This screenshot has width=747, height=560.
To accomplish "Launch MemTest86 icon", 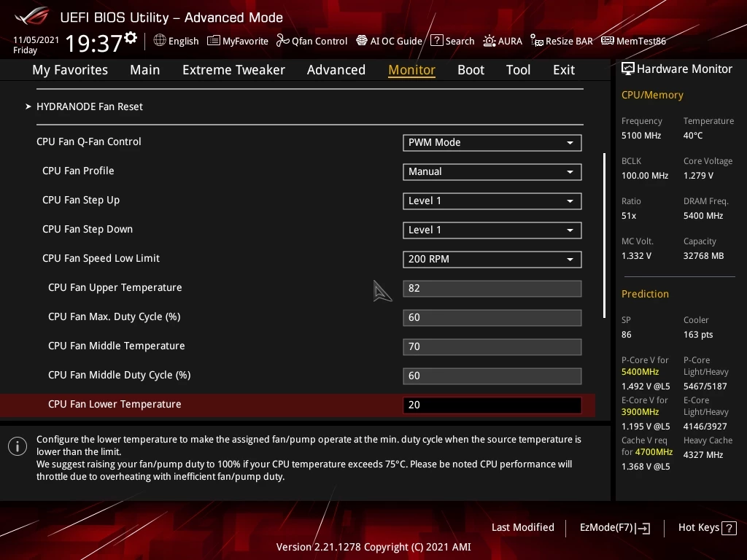I will [x=608, y=41].
